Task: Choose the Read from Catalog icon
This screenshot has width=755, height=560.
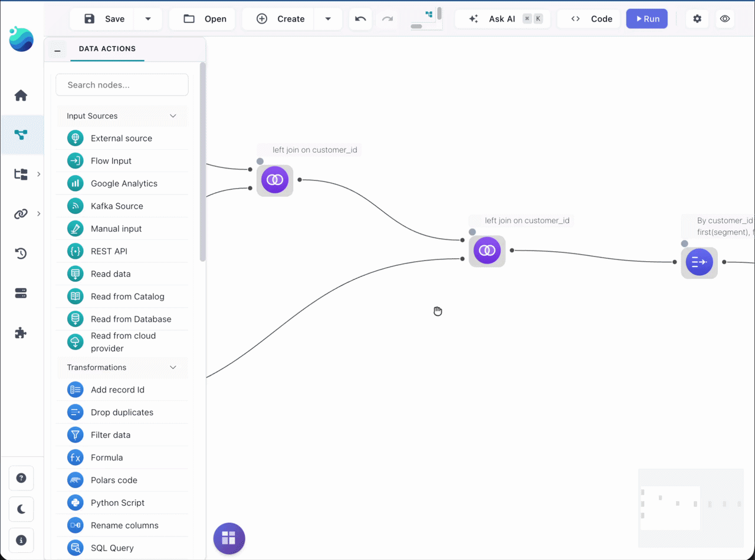Action: [75, 297]
